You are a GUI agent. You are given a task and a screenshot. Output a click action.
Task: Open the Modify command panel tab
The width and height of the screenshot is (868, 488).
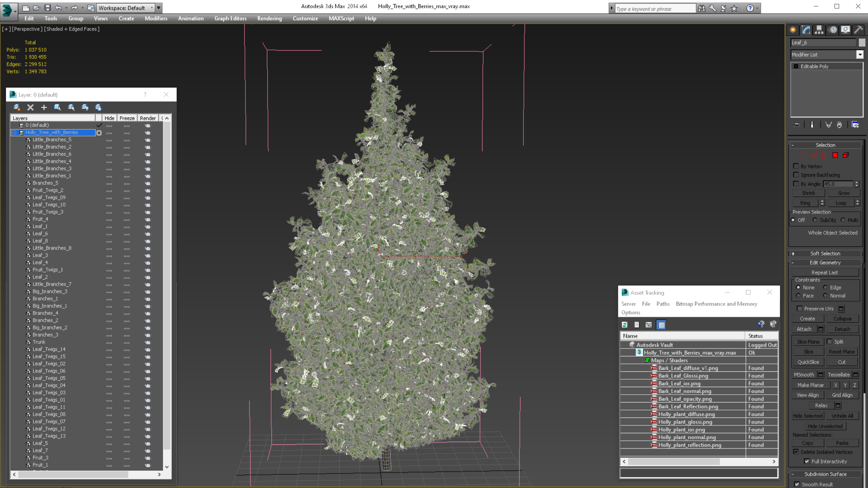(x=806, y=30)
